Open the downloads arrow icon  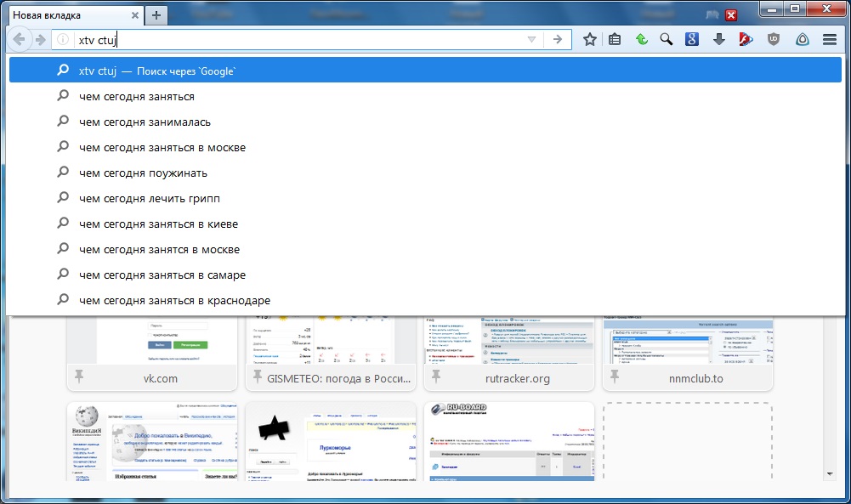718,39
